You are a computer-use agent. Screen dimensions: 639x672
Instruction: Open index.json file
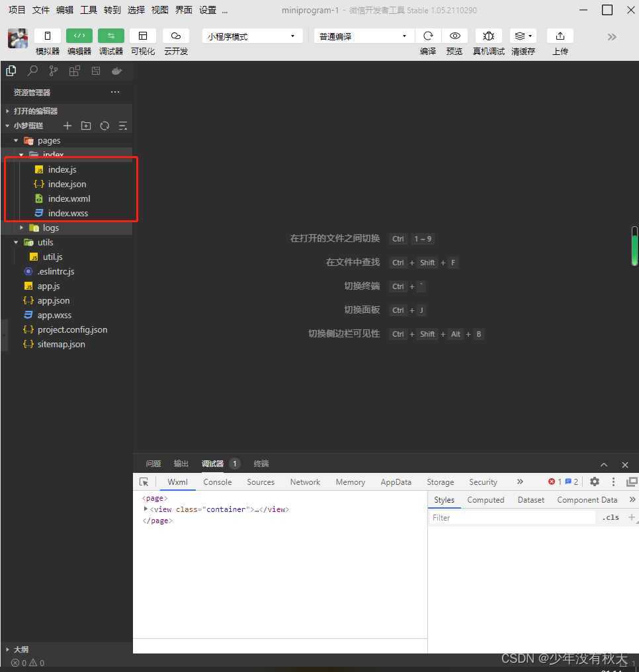[x=66, y=185]
